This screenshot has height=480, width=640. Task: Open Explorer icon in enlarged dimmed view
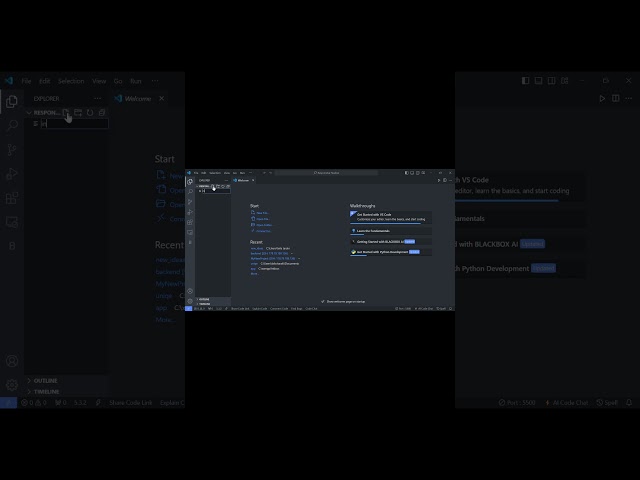pos(11,101)
